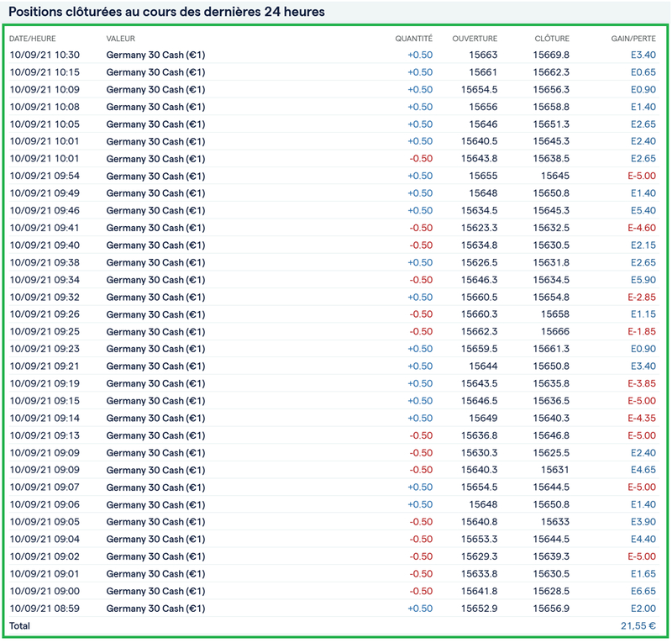
Task: Select the 10/09/21 10:05 timestamp
Action: point(45,124)
